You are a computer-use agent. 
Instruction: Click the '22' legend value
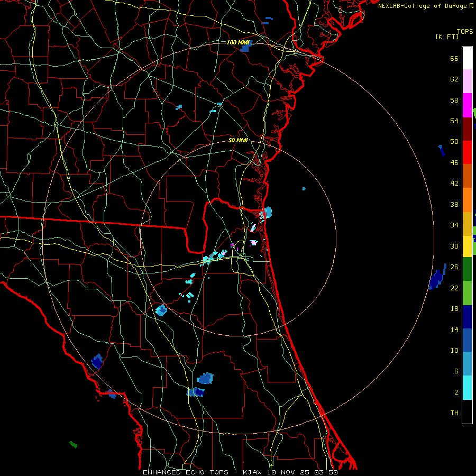point(454,288)
